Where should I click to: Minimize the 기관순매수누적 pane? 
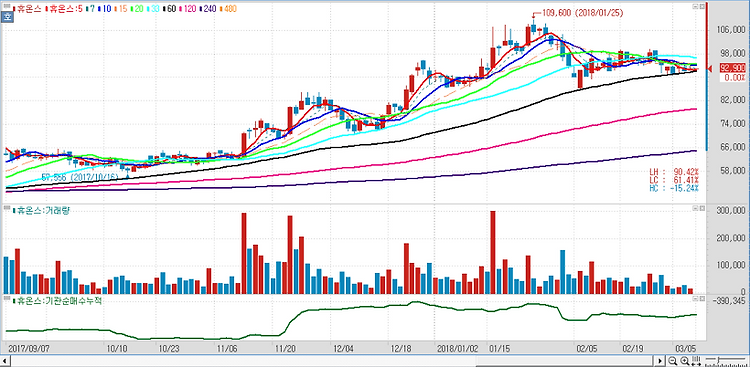pos(695,298)
